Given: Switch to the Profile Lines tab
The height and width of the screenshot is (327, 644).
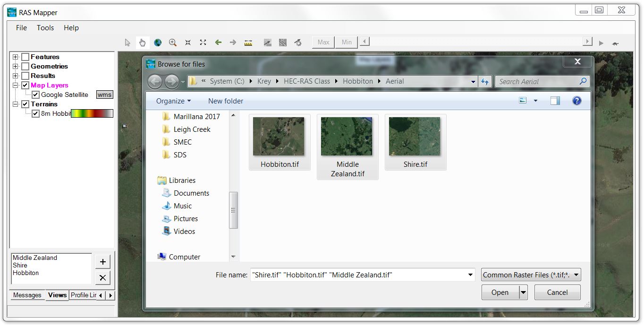Looking at the screenshot, I should pyautogui.click(x=83, y=295).
